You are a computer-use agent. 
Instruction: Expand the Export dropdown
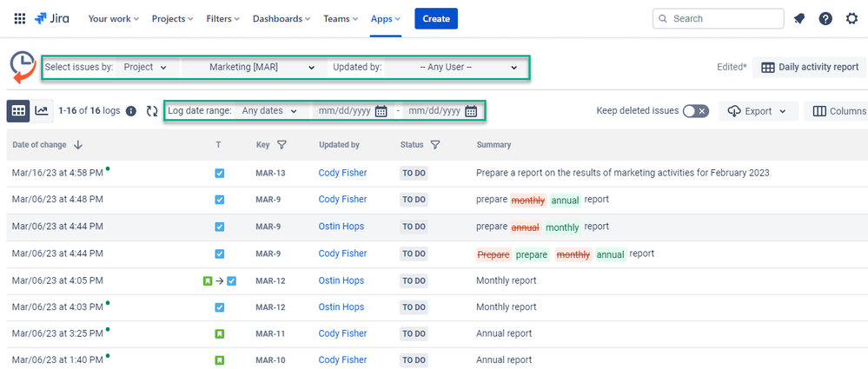(758, 111)
